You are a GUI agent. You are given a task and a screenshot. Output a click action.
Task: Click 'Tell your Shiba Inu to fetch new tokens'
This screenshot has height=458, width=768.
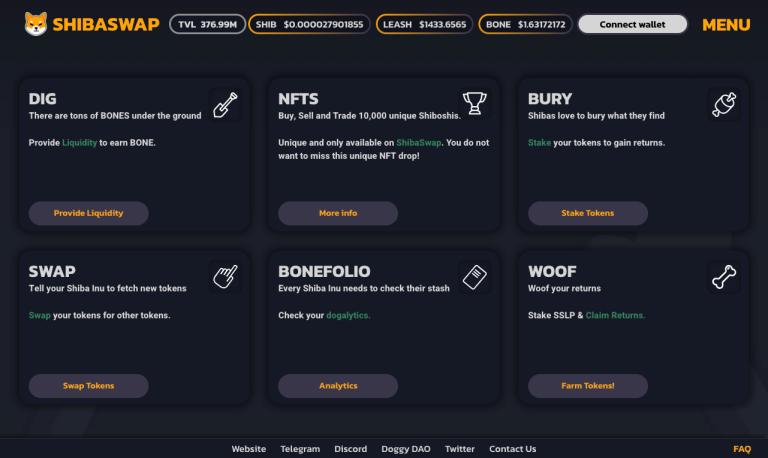click(x=107, y=289)
